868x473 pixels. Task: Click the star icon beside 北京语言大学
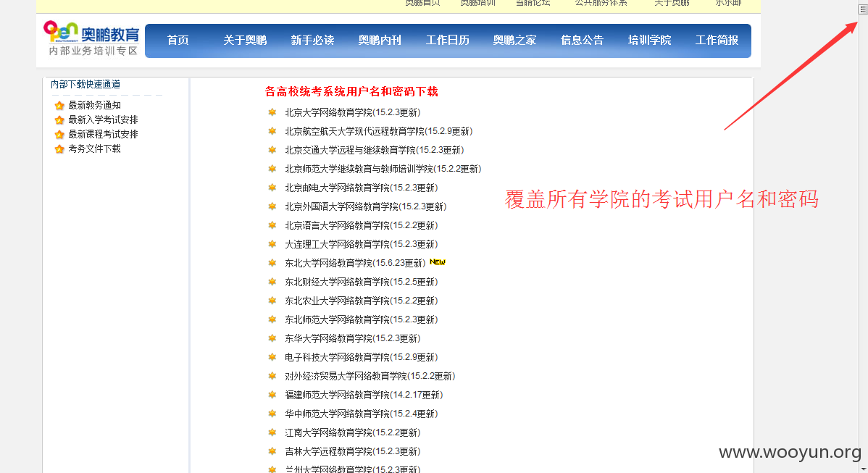click(272, 225)
